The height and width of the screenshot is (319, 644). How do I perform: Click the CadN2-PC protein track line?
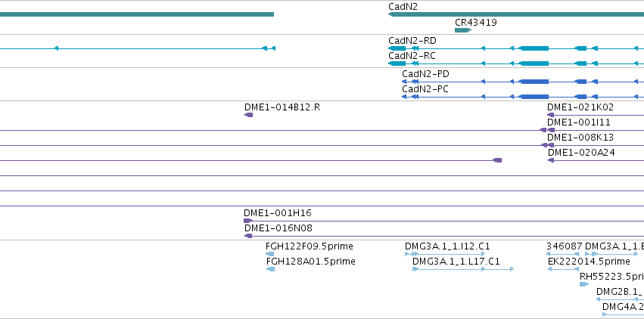pyautogui.click(x=523, y=97)
